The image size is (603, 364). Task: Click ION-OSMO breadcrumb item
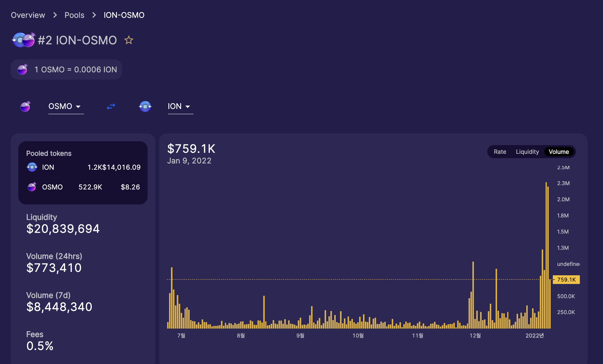click(x=124, y=15)
